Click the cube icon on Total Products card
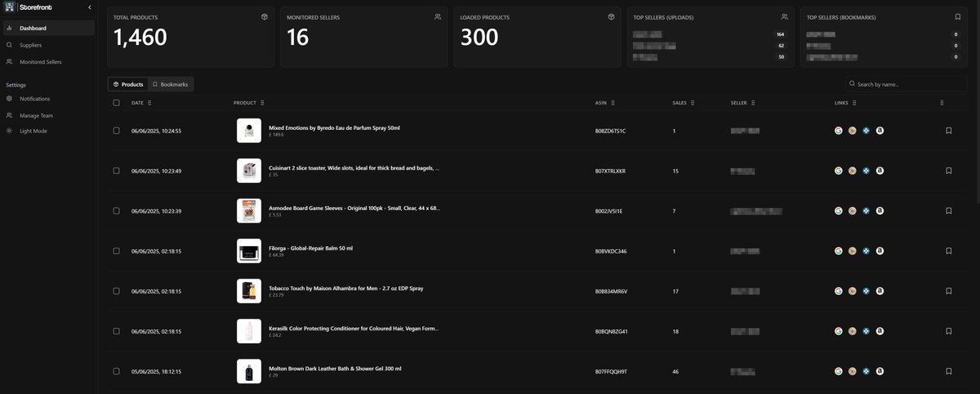 (x=264, y=16)
